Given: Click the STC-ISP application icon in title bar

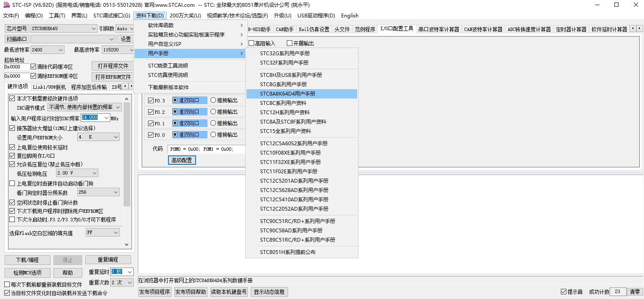Looking at the screenshot, I should [x=6, y=5].
